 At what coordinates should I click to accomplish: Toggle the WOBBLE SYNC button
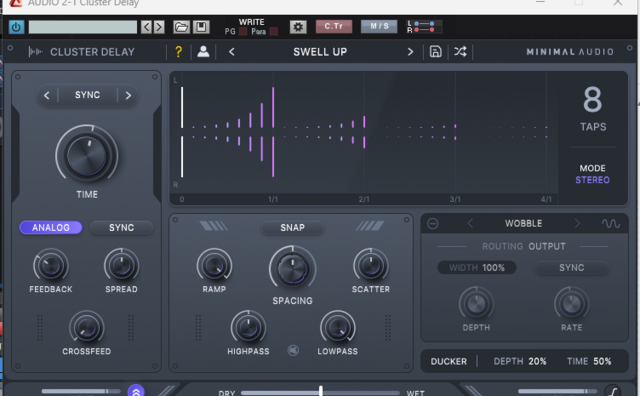(x=571, y=268)
